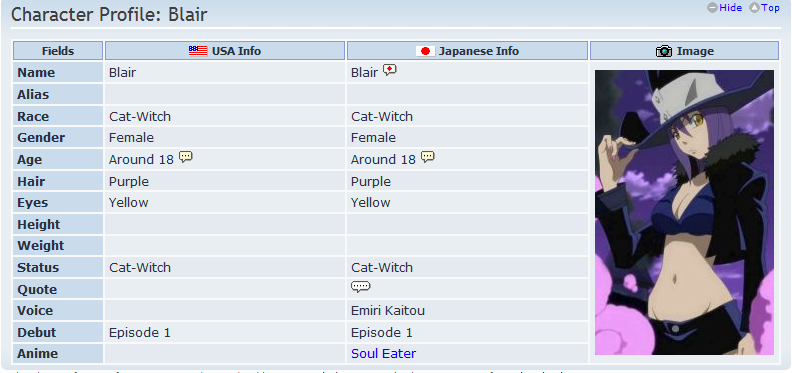792x373 pixels.
Task: Click USA debut value Episode 1
Action: click(x=140, y=333)
